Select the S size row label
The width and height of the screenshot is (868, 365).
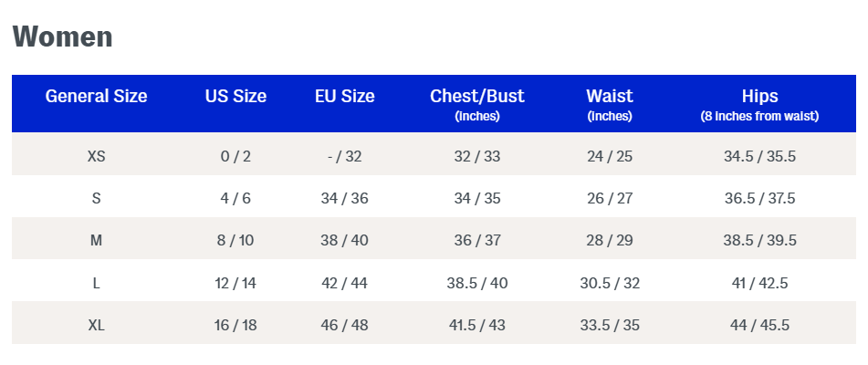[96, 198]
